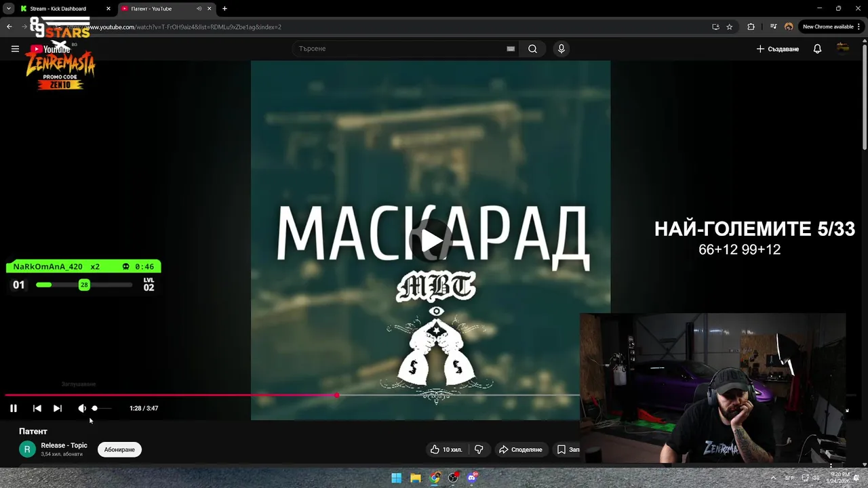Click the New Chrome available button
Screen dimensions: 868x488
pyautogui.click(x=827, y=27)
